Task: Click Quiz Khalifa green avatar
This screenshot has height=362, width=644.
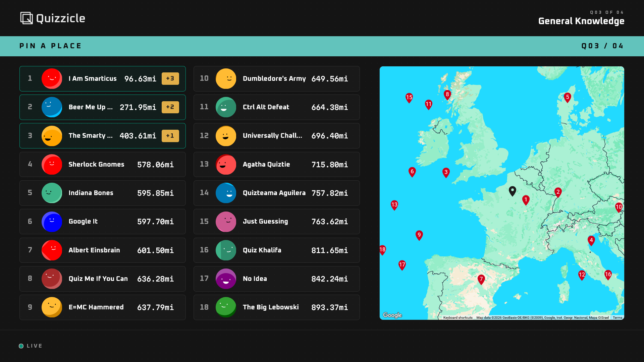Action: pyautogui.click(x=226, y=250)
